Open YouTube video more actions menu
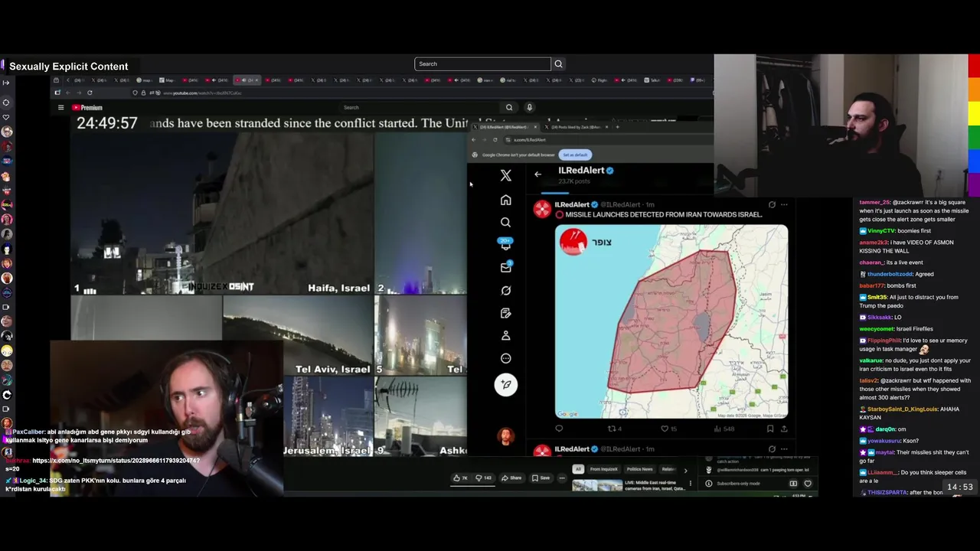The width and height of the screenshot is (980, 551). coord(562,478)
